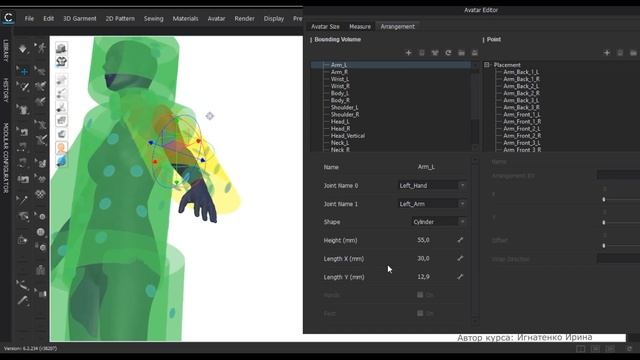
Task: Click the Offset slider handle in Point panel
Action: point(604,245)
